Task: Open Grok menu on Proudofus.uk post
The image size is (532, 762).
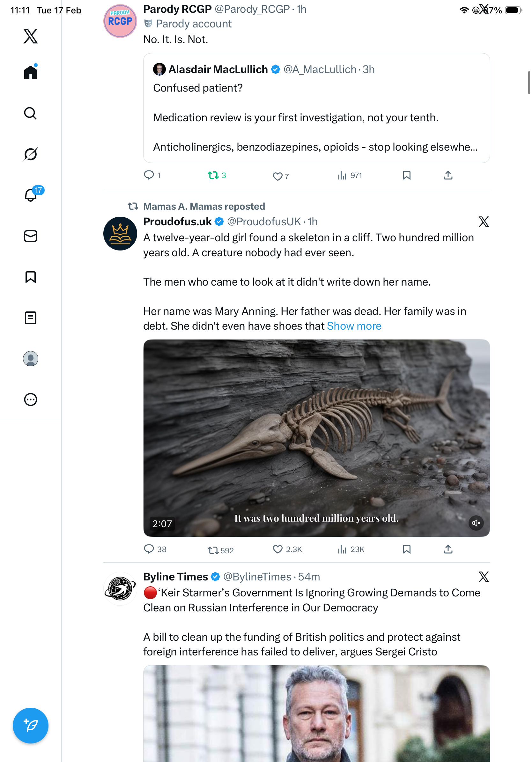Action: pyautogui.click(x=484, y=222)
